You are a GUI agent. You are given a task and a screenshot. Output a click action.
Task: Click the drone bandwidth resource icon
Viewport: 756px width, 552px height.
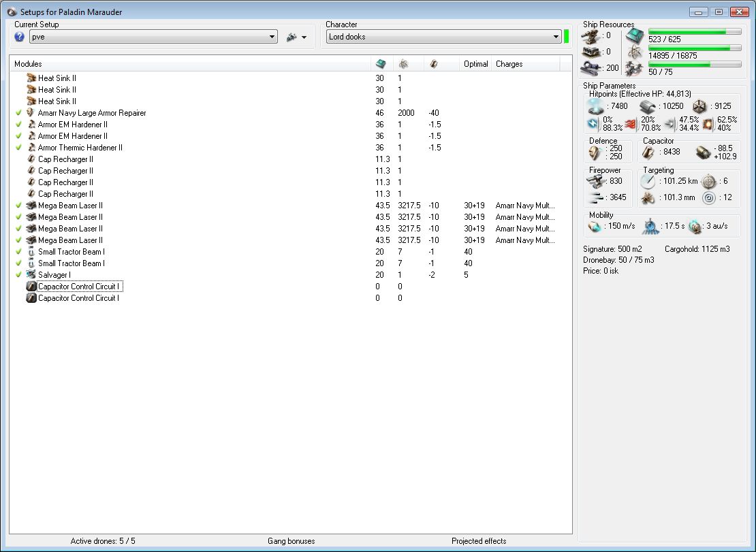tap(635, 68)
